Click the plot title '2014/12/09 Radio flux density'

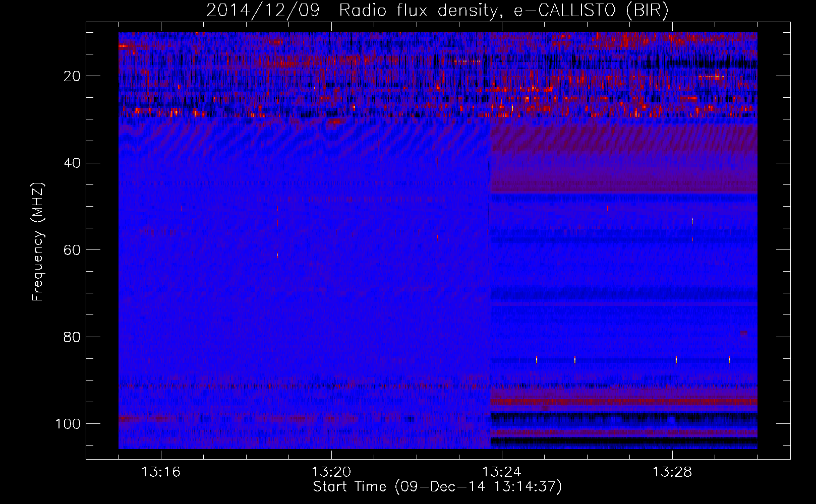click(x=437, y=11)
